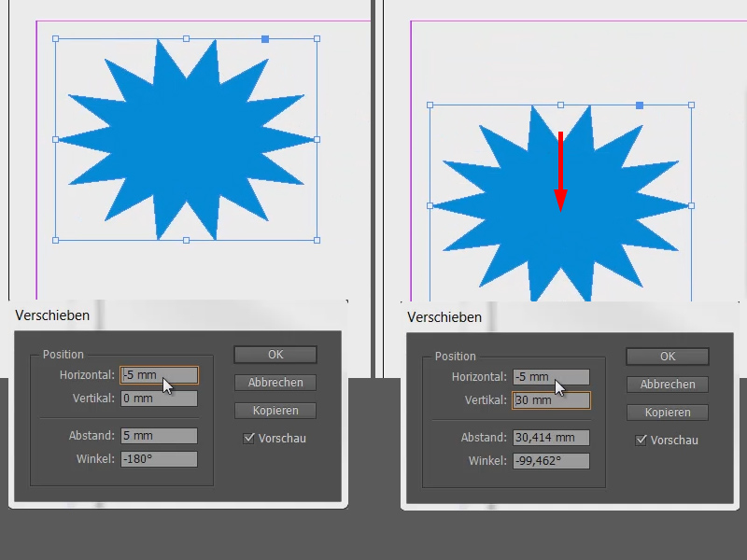Confirm the left Verschieben dialog with OK
747x560 pixels.
(275, 356)
